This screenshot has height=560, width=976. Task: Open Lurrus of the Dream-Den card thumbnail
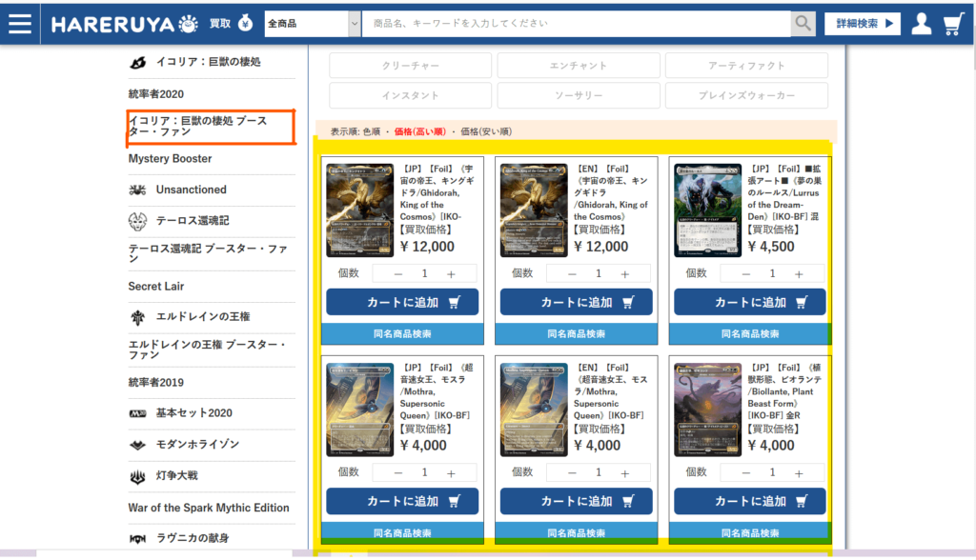708,210
